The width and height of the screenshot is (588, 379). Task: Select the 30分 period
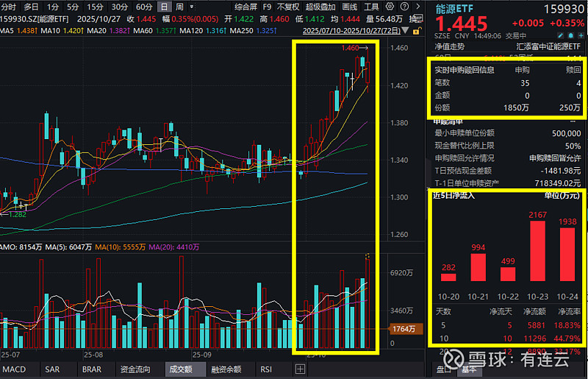point(119,7)
